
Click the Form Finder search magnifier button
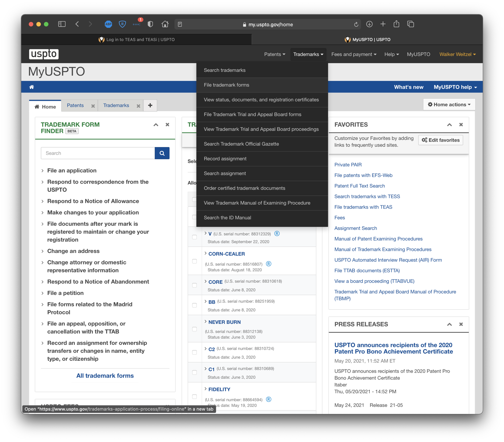point(162,153)
